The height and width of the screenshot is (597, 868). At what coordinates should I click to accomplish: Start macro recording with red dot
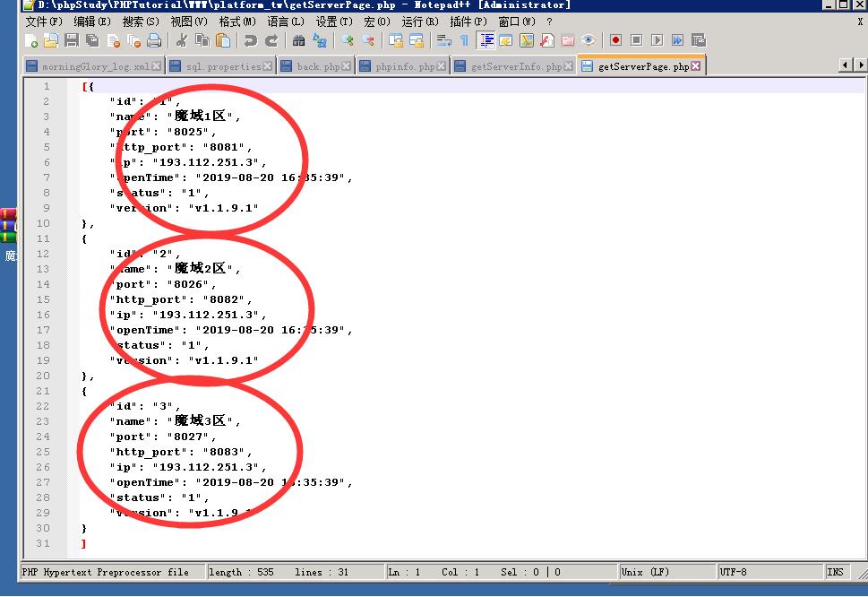pyautogui.click(x=615, y=40)
